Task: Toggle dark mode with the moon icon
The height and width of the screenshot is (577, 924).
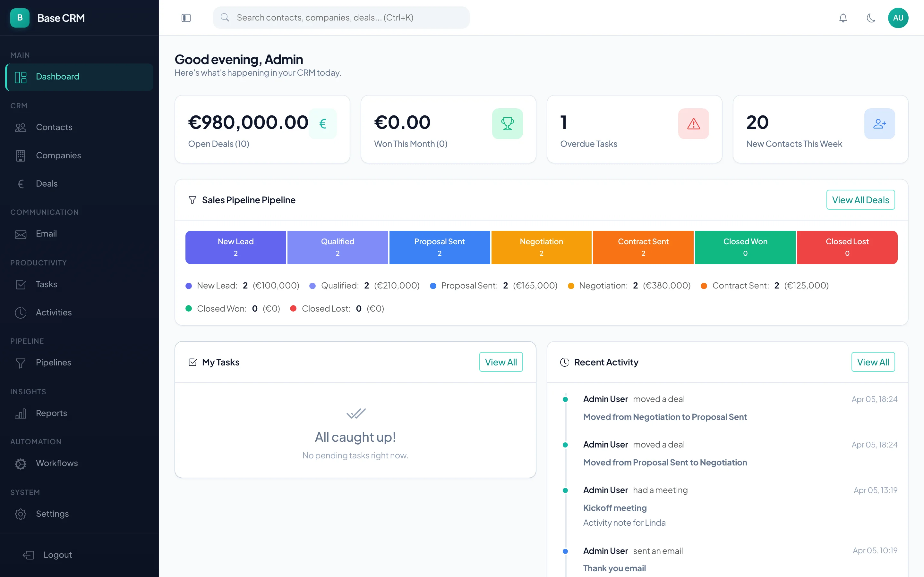Action: click(871, 18)
